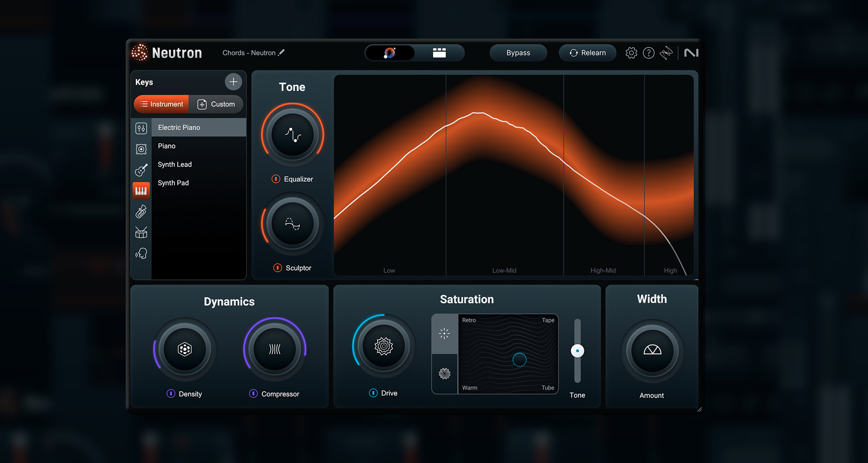
Task: Click the Low-Mid band label
Action: (504, 270)
